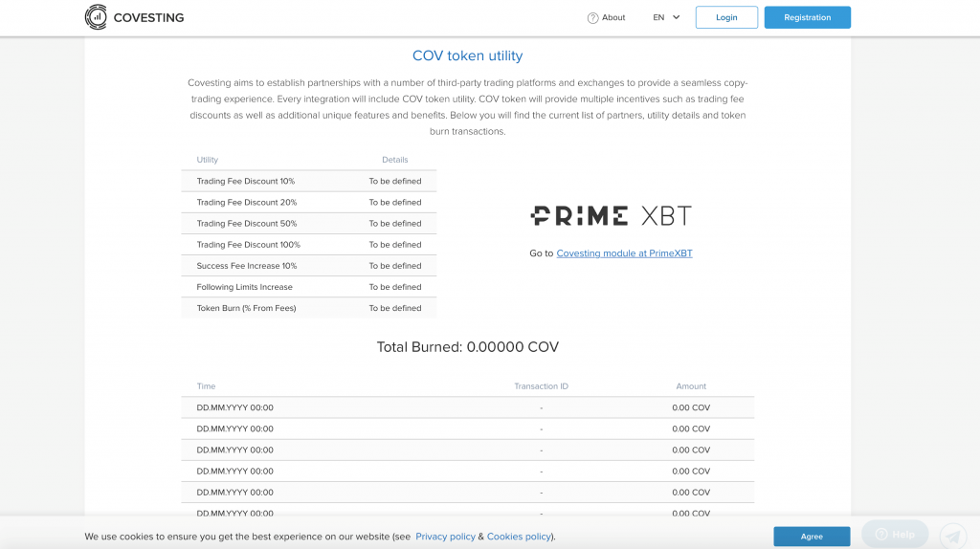This screenshot has width=980, height=549.
Task: Click the Registration button
Action: coord(807,17)
